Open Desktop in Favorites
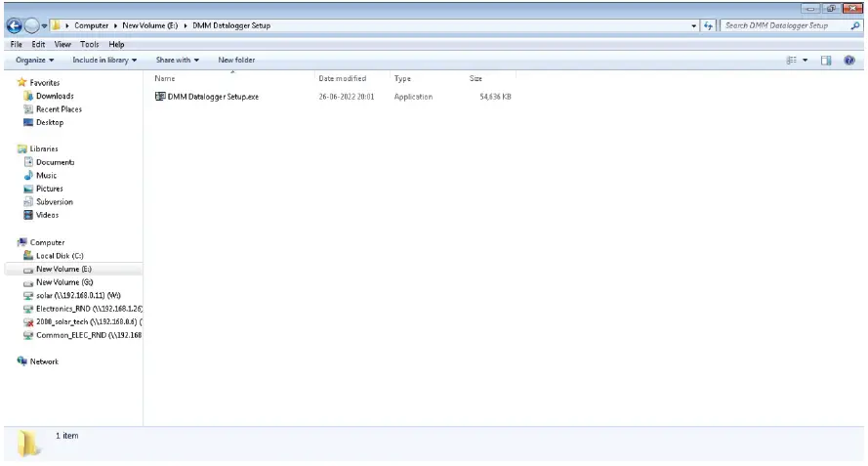Screen dimensions: 868x466 [x=50, y=122]
